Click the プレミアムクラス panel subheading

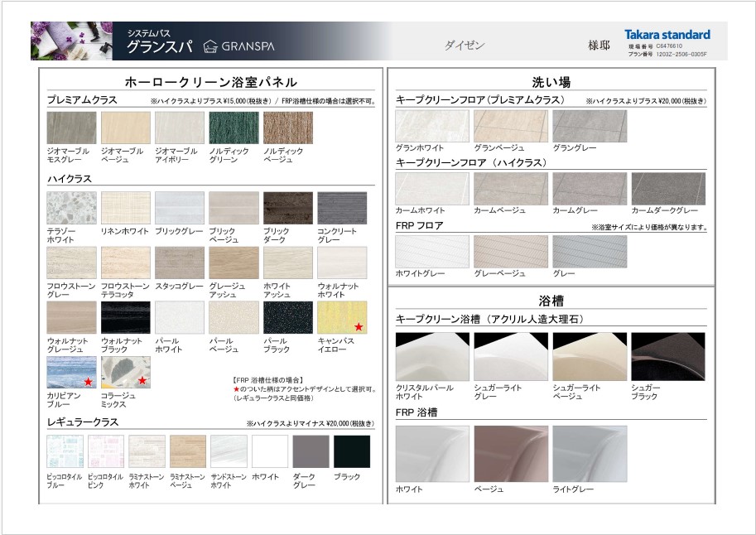point(82,100)
